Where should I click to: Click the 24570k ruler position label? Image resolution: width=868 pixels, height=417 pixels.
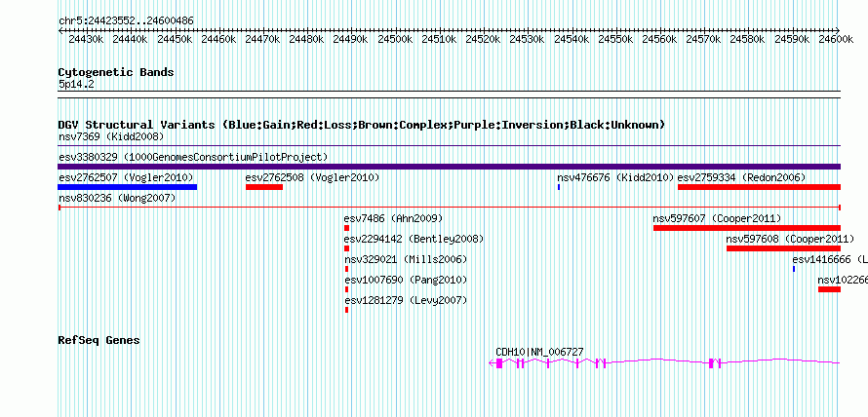(703, 39)
